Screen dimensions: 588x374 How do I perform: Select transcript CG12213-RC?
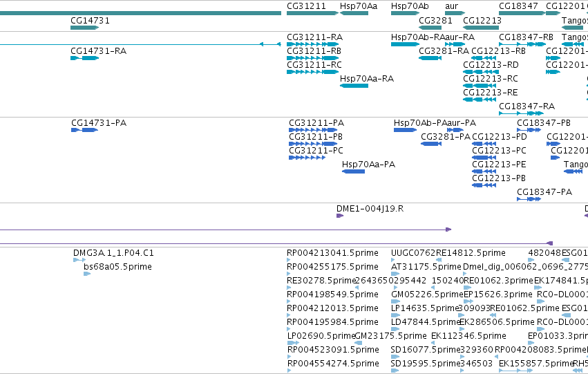(x=480, y=86)
